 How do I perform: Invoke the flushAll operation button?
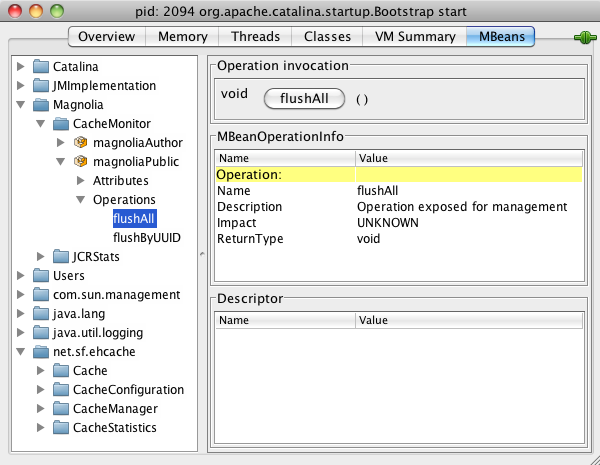point(304,99)
